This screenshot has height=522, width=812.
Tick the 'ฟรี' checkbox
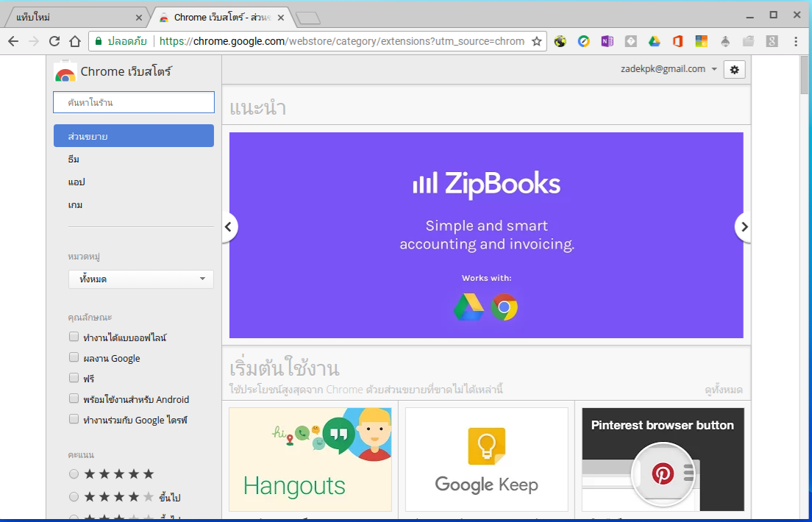pyautogui.click(x=74, y=378)
